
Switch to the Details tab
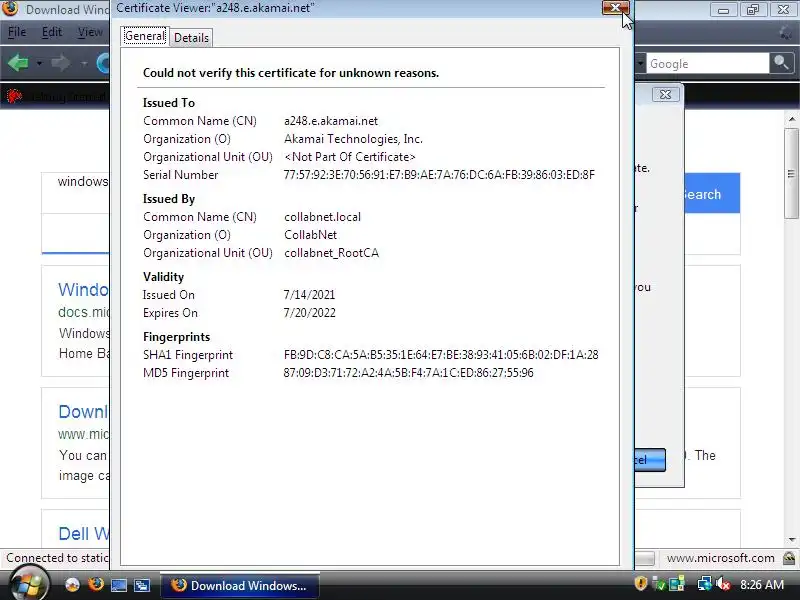click(x=191, y=37)
